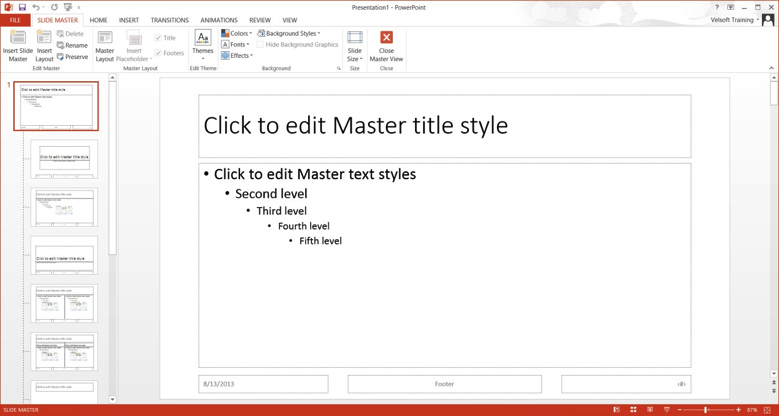Fit slide to current window
779x416 pixels.
[767, 410]
